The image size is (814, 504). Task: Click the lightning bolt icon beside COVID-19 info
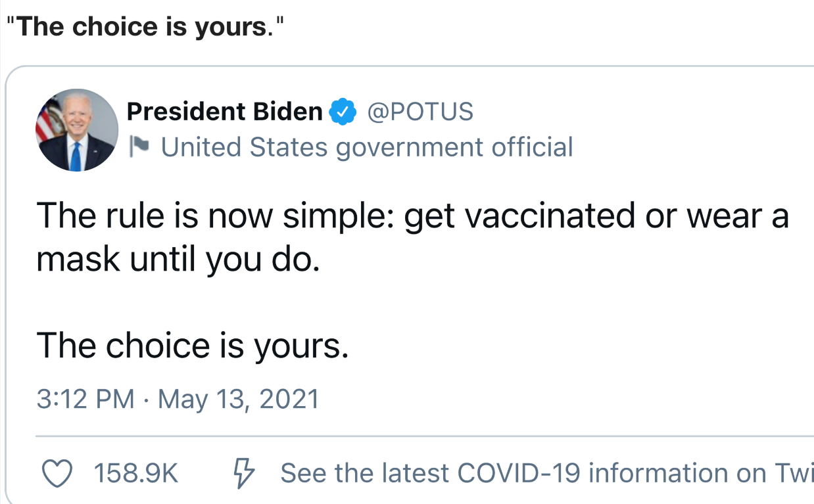245,473
